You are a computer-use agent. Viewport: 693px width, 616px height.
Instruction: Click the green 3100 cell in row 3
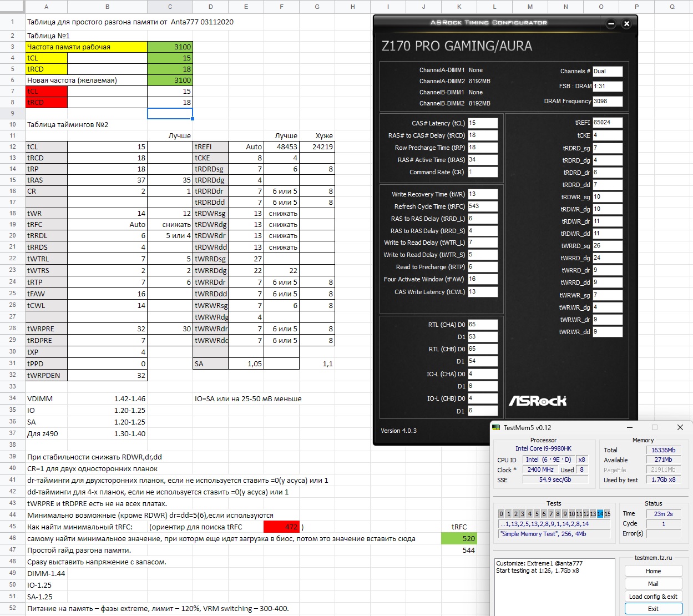coord(170,47)
